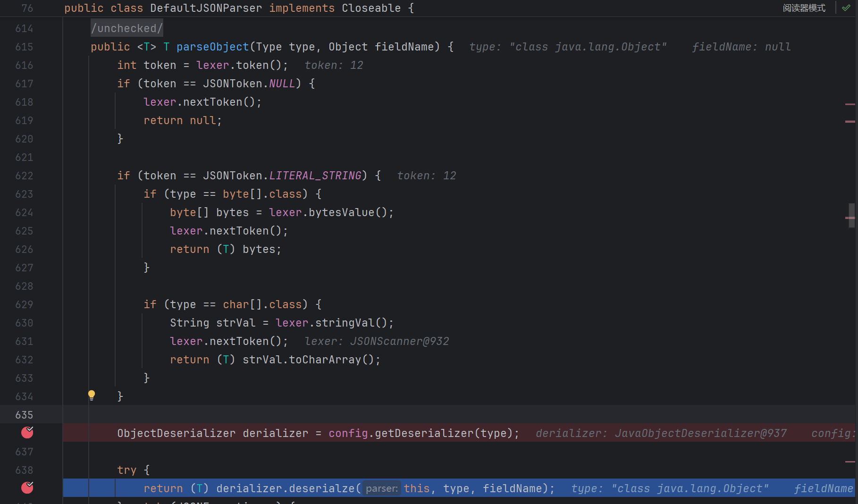Click the error stripe mark beside line 618
This screenshot has width=858, height=504.
pos(850,104)
